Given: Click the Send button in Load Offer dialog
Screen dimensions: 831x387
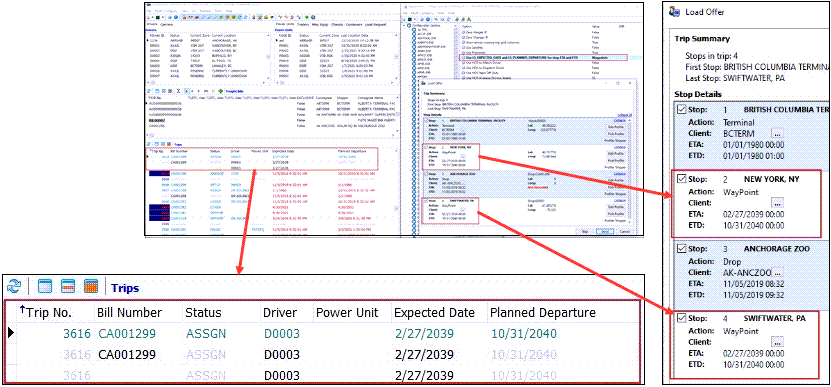Looking at the screenshot, I should [605, 232].
